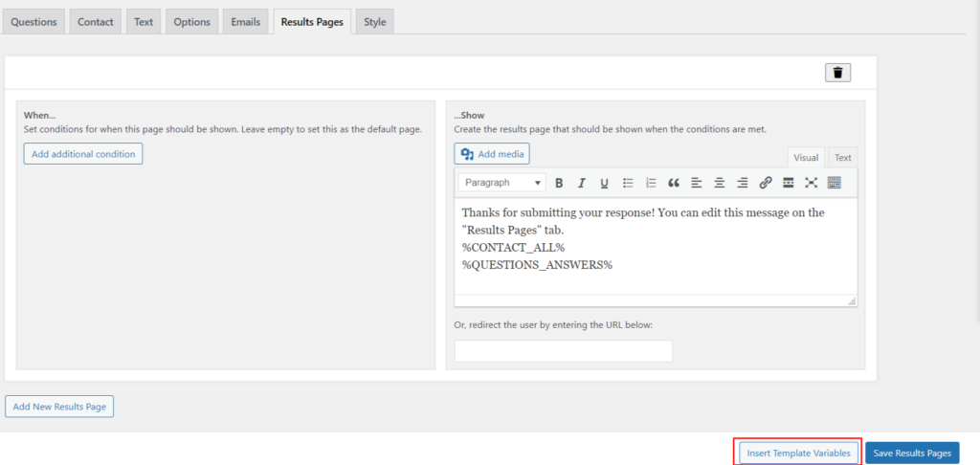Click the editor resize handle corner
This screenshot has width=980, height=465.
click(851, 301)
